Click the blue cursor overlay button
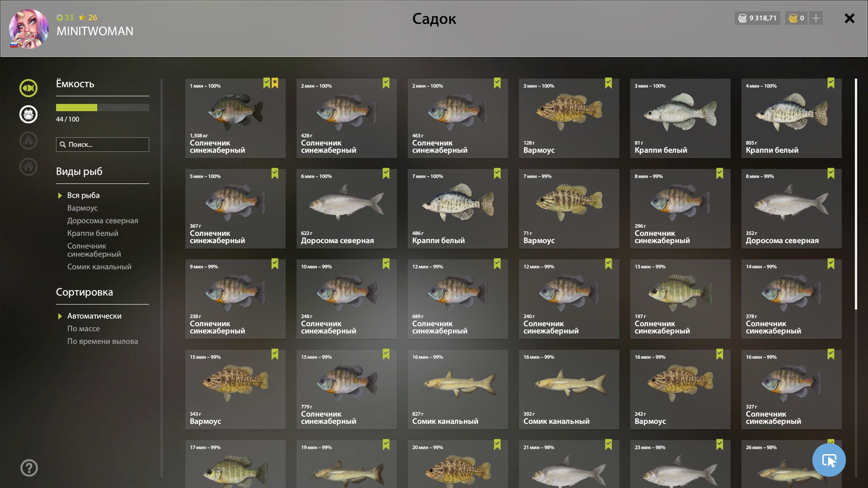The height and width of the screenshot is (488, 868). click(x=829, y=460)
